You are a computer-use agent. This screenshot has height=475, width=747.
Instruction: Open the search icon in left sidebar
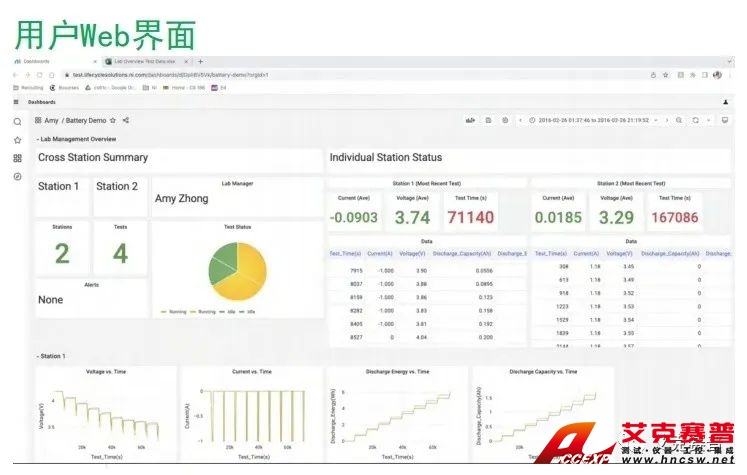(17, 121)
